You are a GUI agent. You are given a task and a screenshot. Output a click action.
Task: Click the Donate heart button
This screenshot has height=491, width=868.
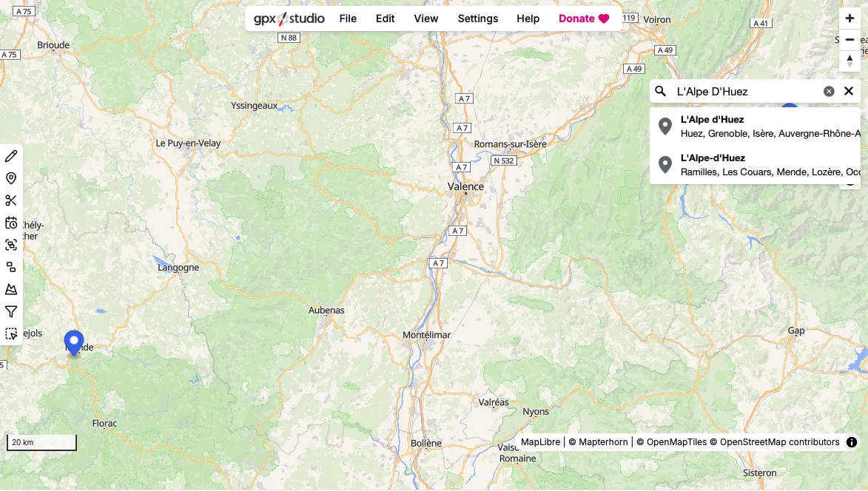click(x=583, y=18)
